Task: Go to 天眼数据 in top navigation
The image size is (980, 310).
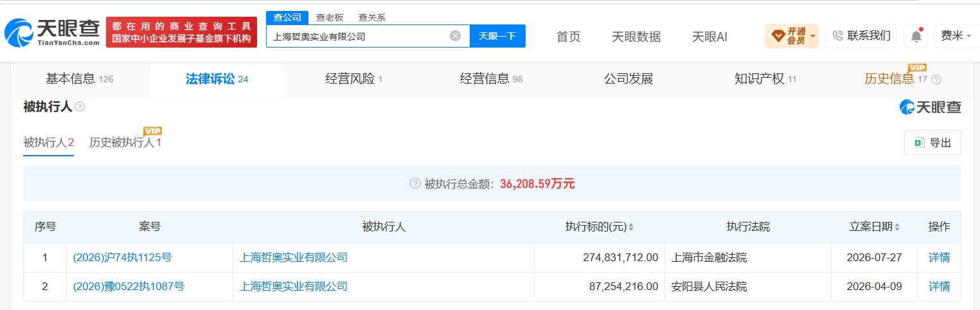Action: [x=636, y=37]
